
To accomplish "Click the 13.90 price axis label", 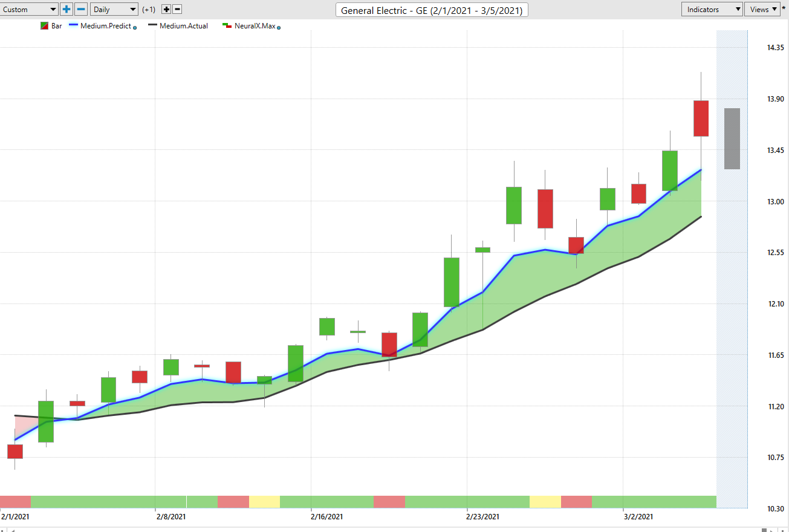I will click(776, 99).
